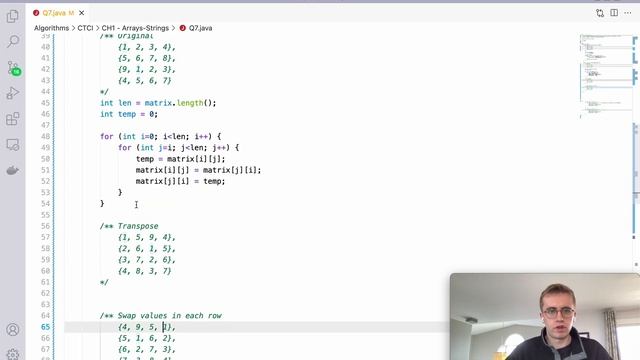Click CTCI in the breadcrumb
The height and width of the screenshot is (360, 640).
85,28
